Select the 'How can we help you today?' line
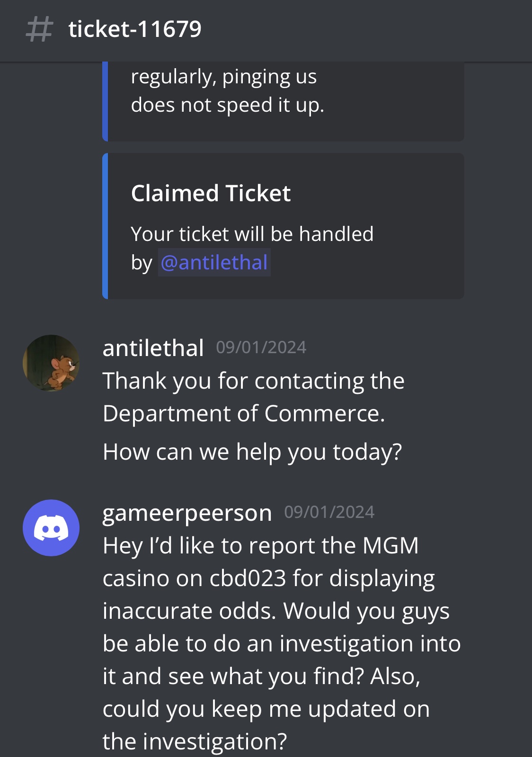 click(x=252, y=452)
